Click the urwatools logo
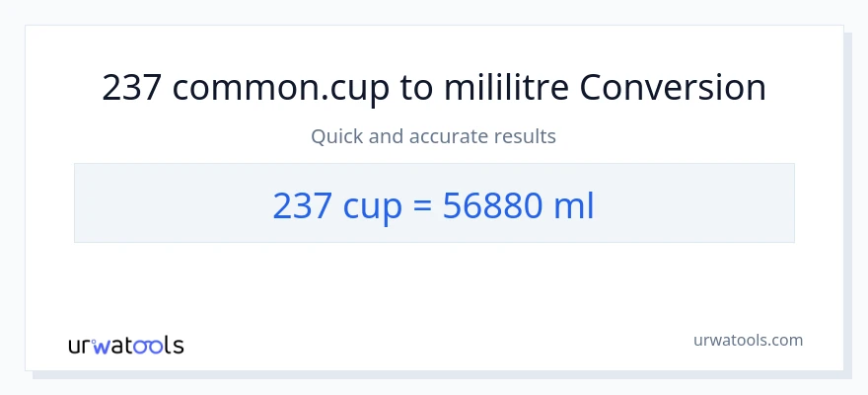This screenshot has height=395, width=868. [125, 345]
